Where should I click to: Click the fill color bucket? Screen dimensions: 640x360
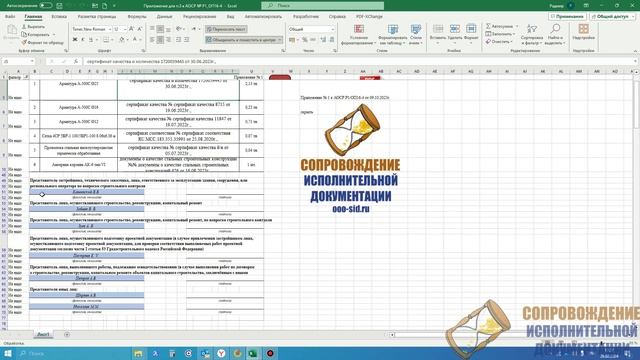[121, 40]
